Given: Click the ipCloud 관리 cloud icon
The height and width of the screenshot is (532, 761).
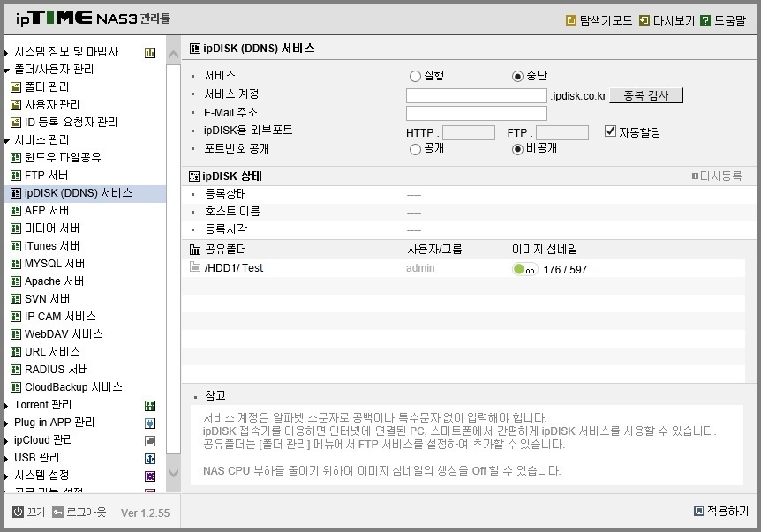Looking at the screenshot, I should click(150, 441).
